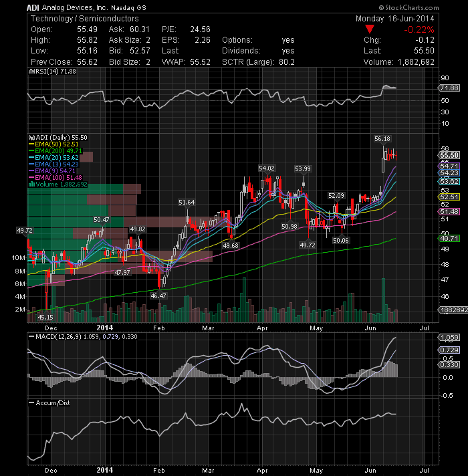Click the 49.68 low price label

pos(231,245)
